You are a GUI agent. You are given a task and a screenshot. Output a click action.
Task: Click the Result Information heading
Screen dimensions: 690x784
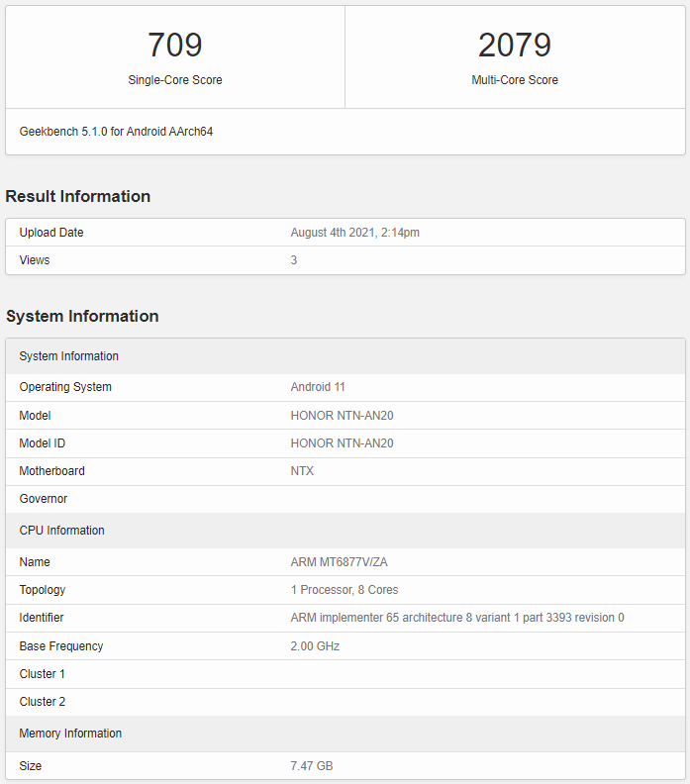[x=78, y=196]
